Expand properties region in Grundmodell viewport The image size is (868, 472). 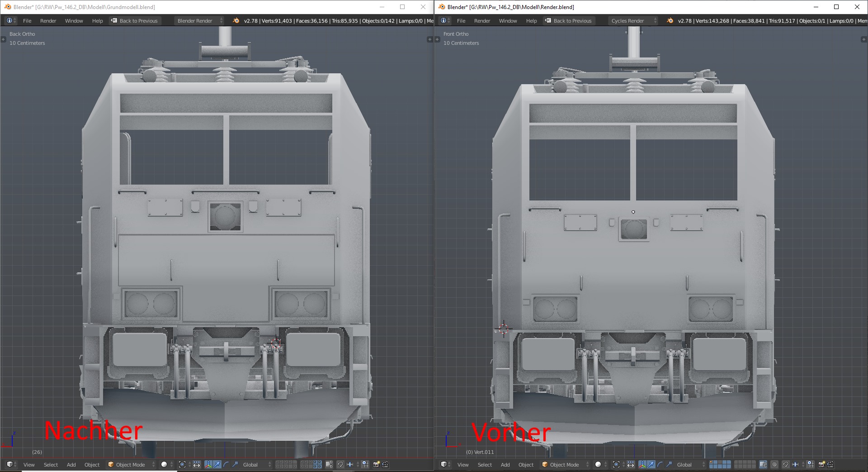430,39
